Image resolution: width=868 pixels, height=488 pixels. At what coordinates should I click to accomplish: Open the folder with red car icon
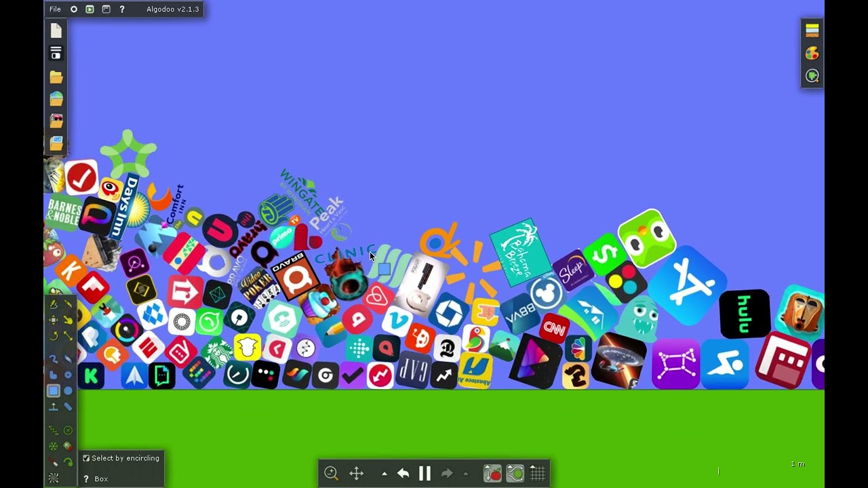click(56, 121)
